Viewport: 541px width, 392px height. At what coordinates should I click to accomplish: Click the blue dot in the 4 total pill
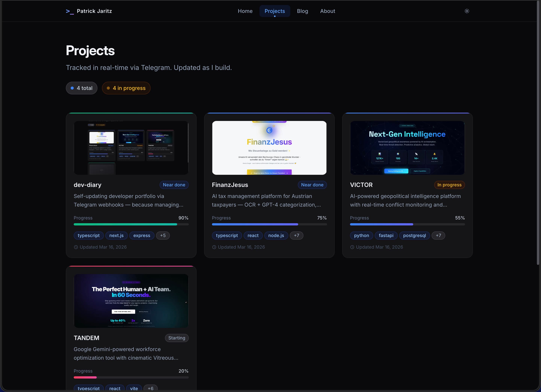pyautogui.click(x=72, y=88)
